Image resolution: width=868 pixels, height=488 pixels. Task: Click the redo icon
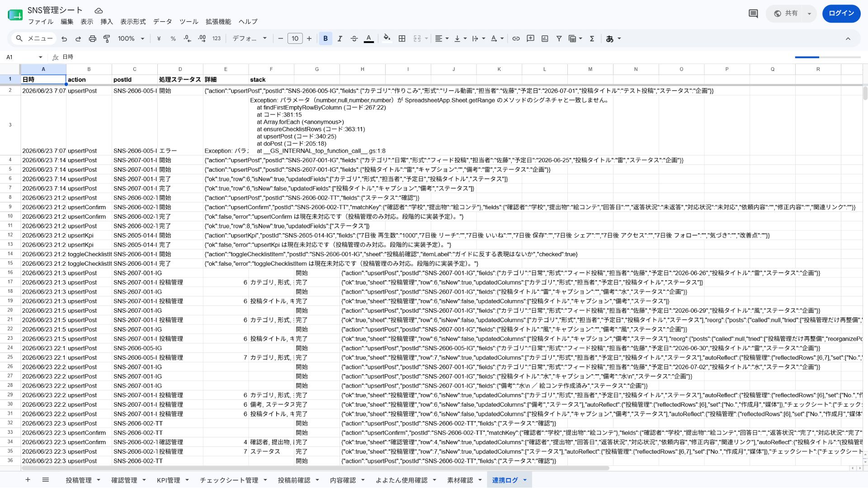[78, 39]
